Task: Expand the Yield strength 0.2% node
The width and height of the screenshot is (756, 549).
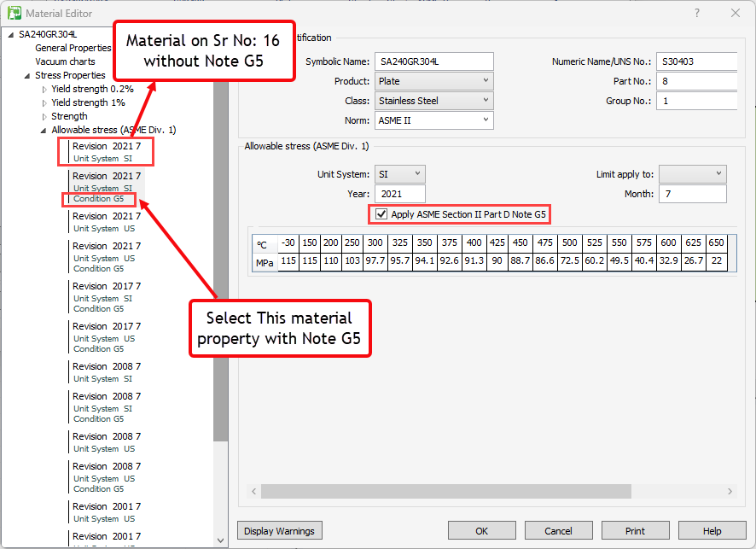Action: tap(44, 90)
